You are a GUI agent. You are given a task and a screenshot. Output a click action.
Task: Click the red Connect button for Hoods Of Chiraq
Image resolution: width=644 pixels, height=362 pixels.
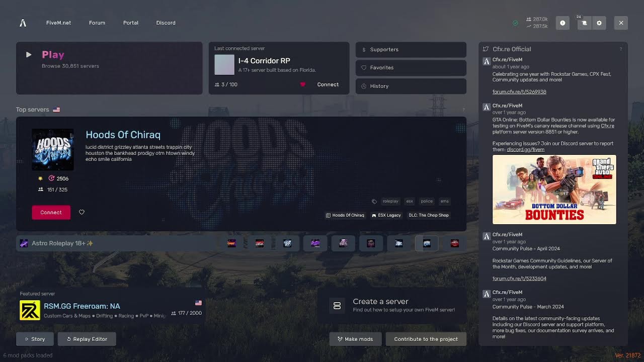[x=51, y=212]
